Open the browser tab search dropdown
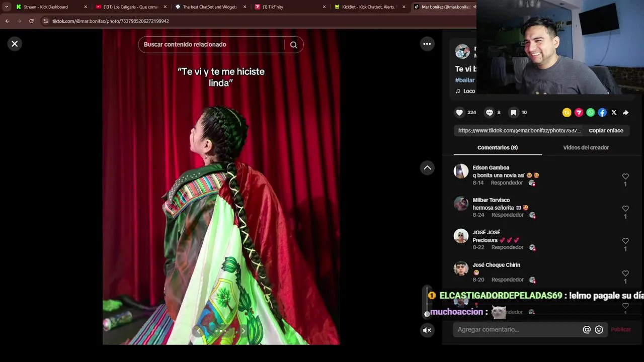This screenshot has width=644, height=362. tap(6, 7)
